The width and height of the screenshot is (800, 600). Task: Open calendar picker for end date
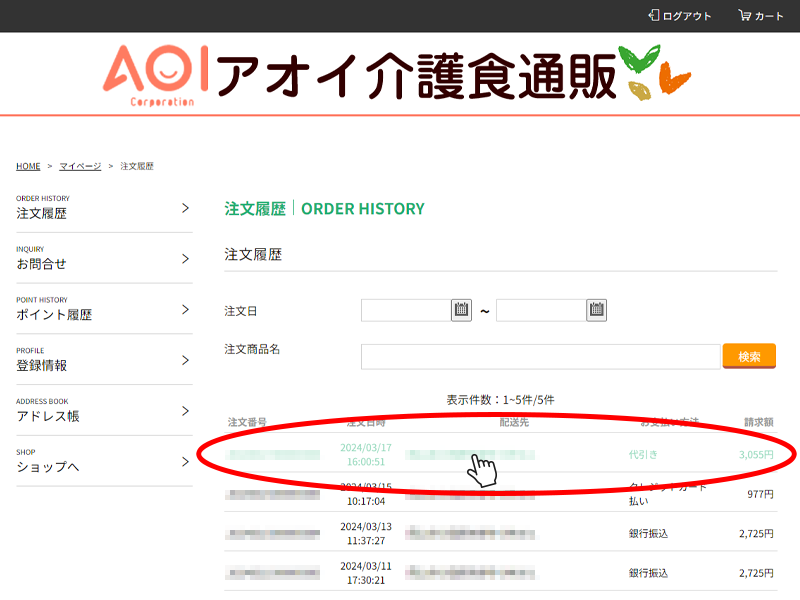[x=596, y=310]
